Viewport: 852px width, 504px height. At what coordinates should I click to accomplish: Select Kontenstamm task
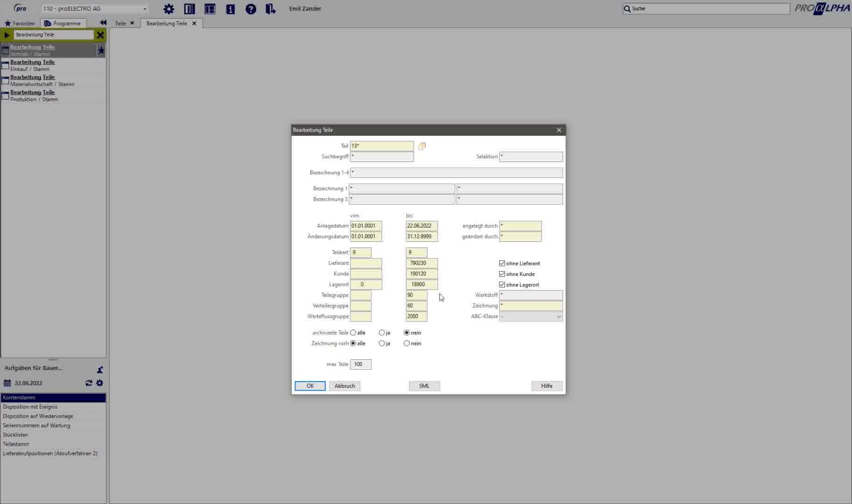[53, 398]
